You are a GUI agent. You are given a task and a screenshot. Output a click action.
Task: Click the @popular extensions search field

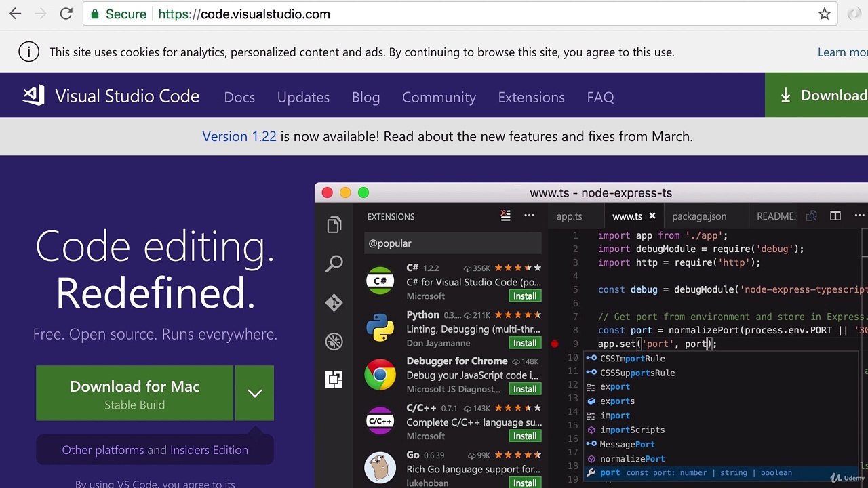coord(453,243)
